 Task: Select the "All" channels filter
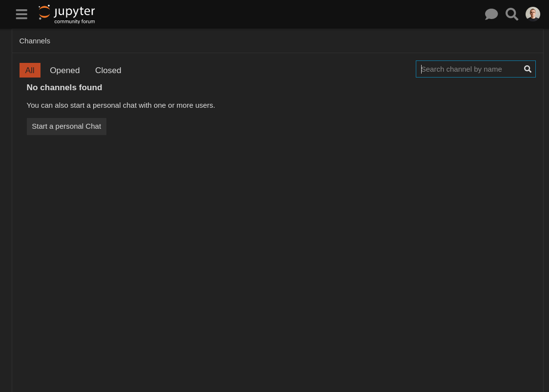(30, 70)
